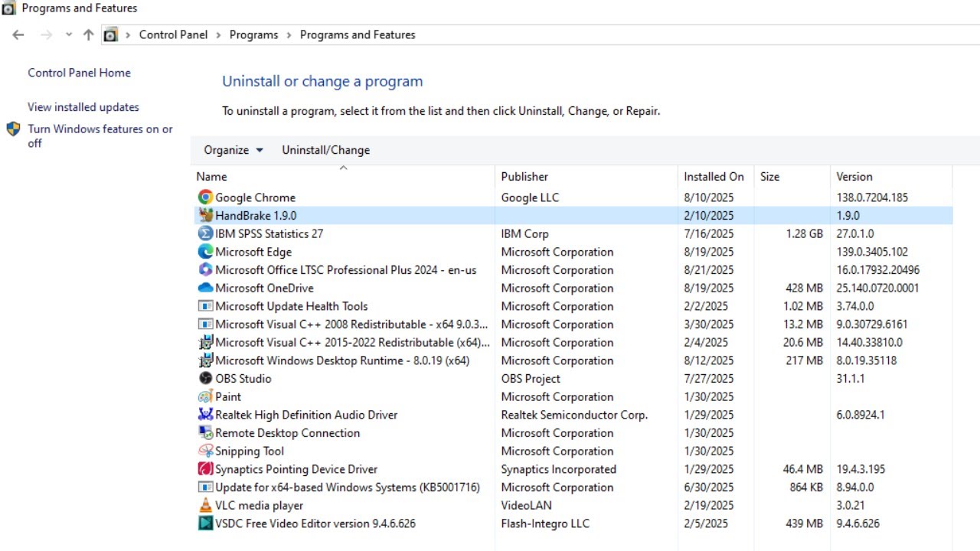Viewport: 980px width, 551px height.
Task: Click the Synaptics Pointing Device icon
Action: click(x=205, y=469)
